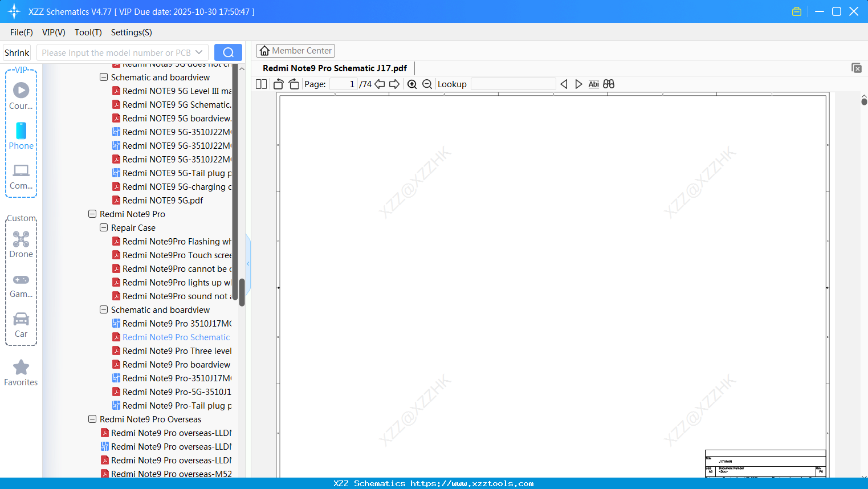868x489 pixels.
Task: Open Redmi Note9 Pro boardview file
Action: point(172,365)
